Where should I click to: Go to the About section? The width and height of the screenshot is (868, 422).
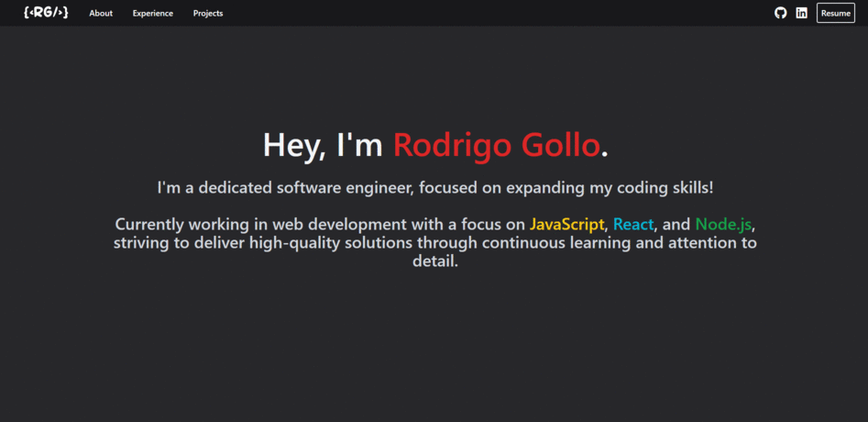click(x=101, y=14)
